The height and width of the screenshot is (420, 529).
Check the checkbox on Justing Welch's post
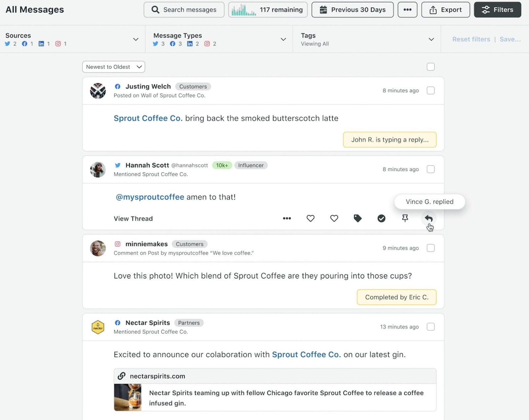[x=430, y=90]
